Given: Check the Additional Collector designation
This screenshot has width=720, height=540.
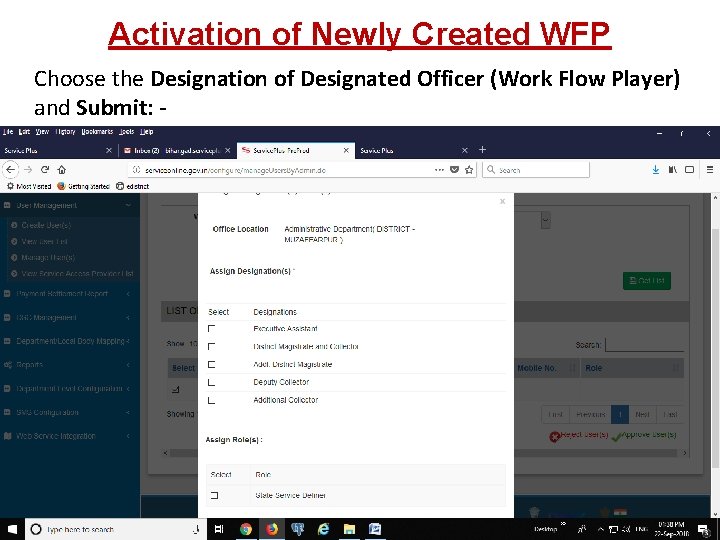Looking at the screenshot, I should [x=211, y=400].
